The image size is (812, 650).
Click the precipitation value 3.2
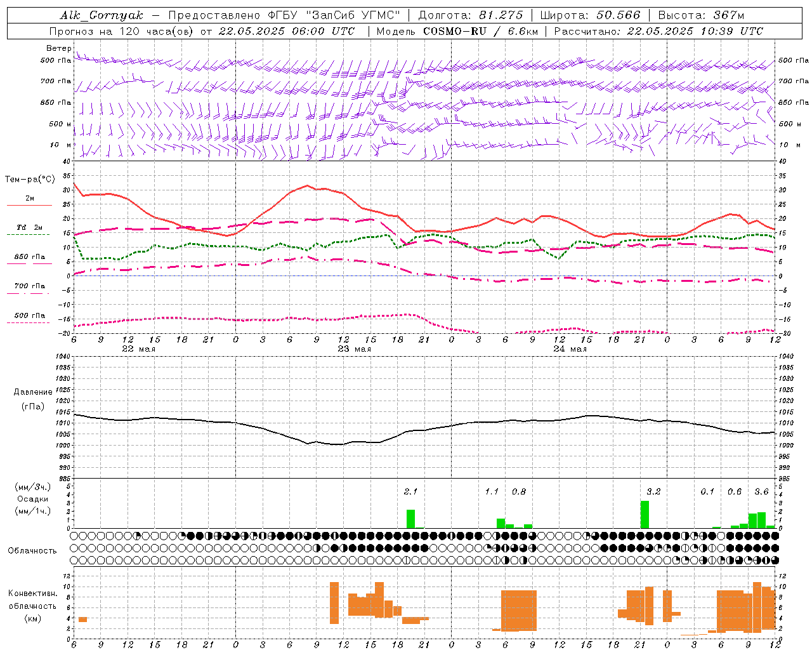click(653, 492)
